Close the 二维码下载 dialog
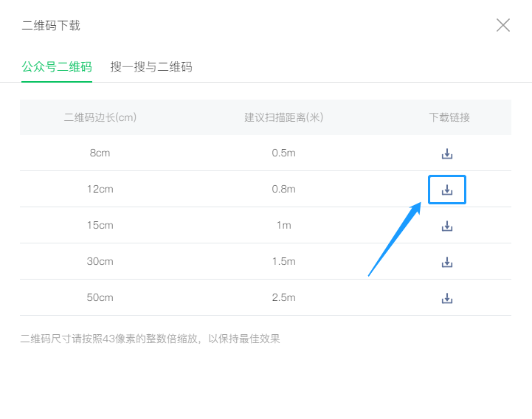 pos(503,25)
